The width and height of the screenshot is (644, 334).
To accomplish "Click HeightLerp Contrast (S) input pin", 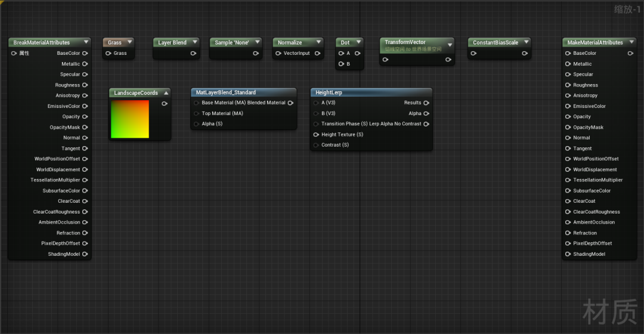I will (316, 145).
